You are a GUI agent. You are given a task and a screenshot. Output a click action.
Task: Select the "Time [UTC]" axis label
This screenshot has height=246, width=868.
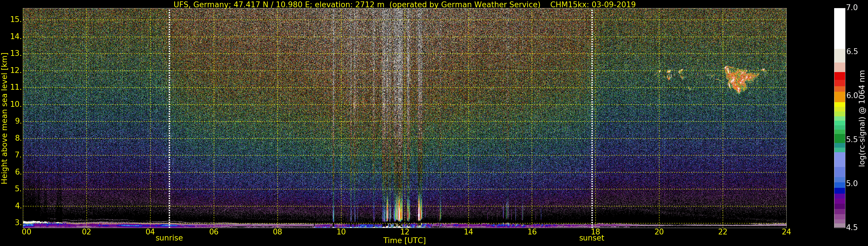tap(404, 241)
